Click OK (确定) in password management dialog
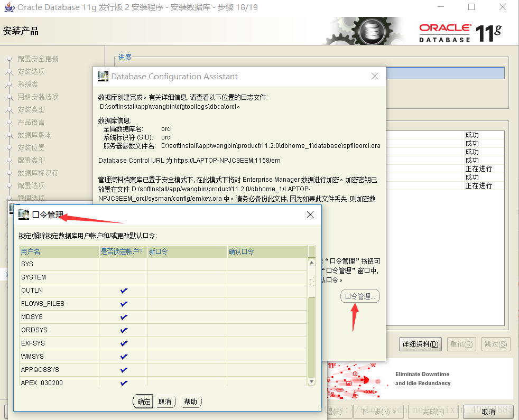 click(143, 402)
